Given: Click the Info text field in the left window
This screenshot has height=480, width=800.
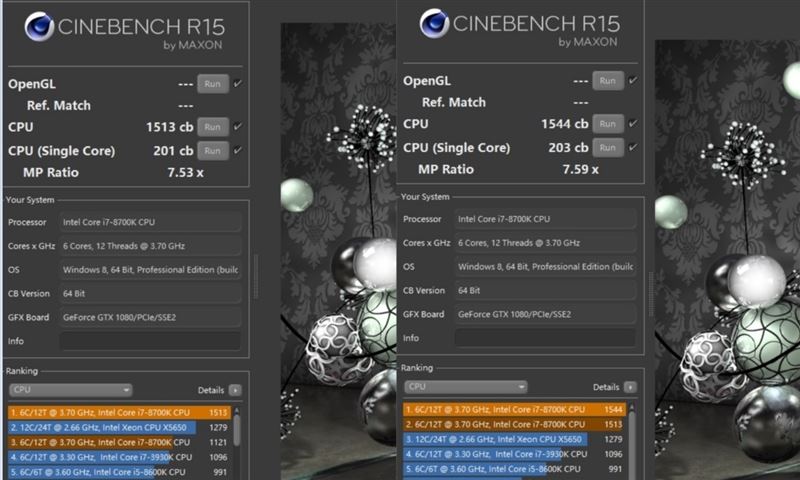Looking at the screenshot, I should (x=151, y=341).
